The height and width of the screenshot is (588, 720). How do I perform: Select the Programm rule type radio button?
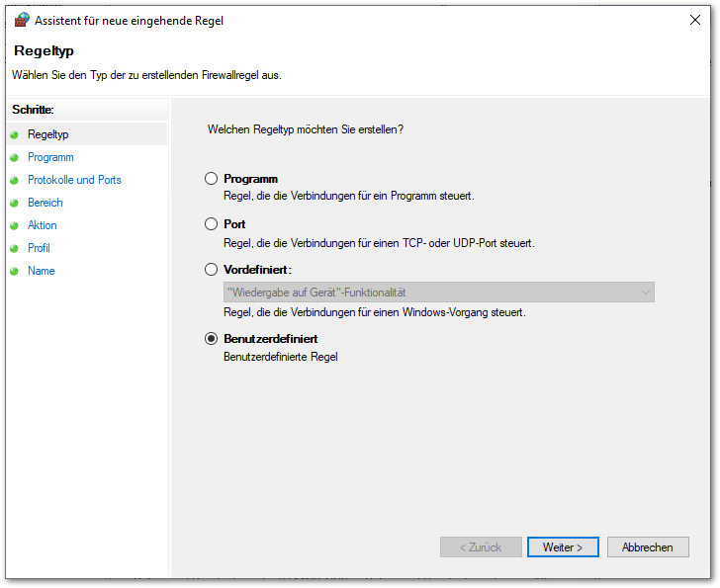click(x=211, y=179)
